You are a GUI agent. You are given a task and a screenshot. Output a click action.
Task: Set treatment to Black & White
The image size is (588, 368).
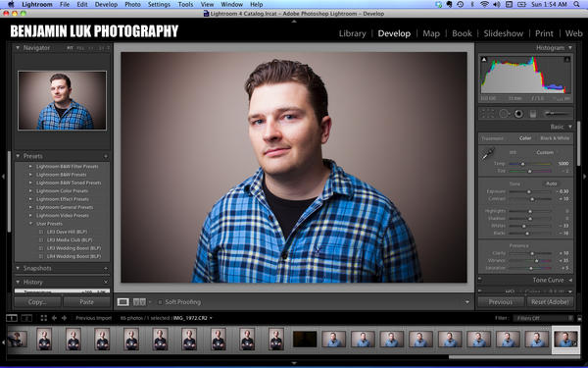point(555,138)
